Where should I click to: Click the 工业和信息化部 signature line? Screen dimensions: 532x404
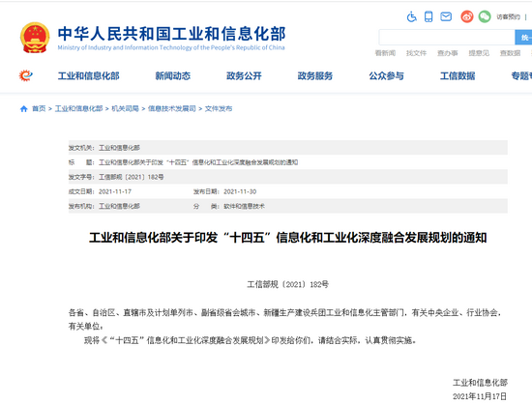pos(480,383)
